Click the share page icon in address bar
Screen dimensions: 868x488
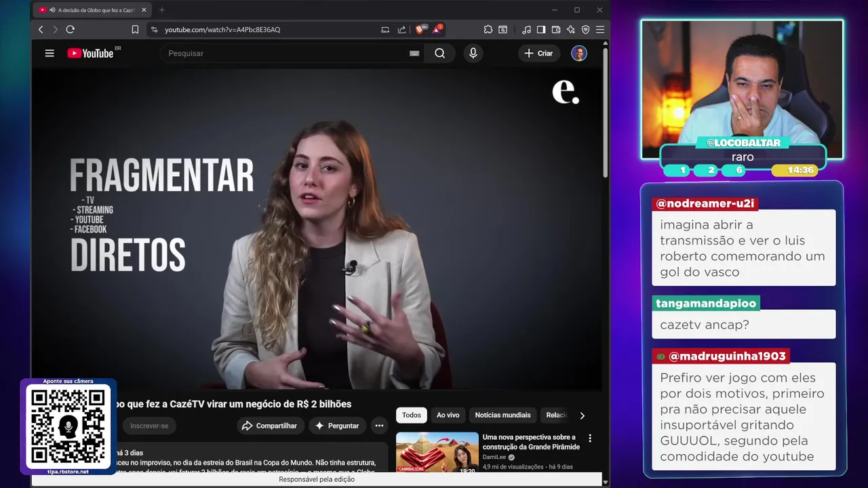pos(401,29)
